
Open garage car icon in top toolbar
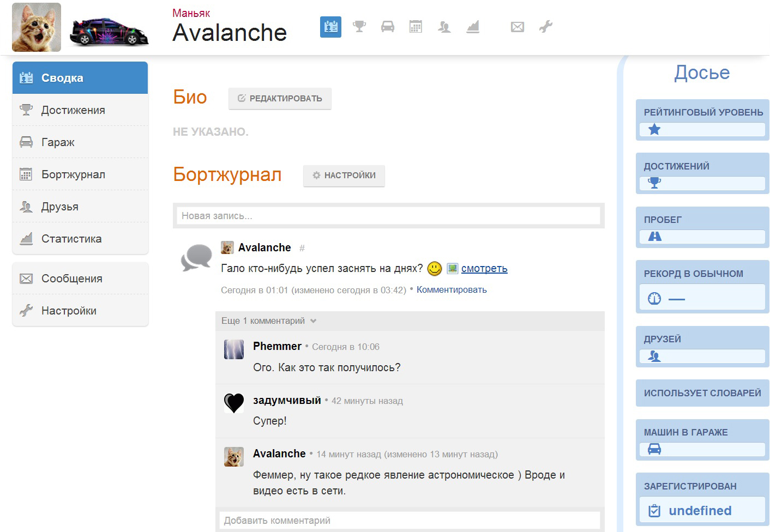tap(388, 27)
